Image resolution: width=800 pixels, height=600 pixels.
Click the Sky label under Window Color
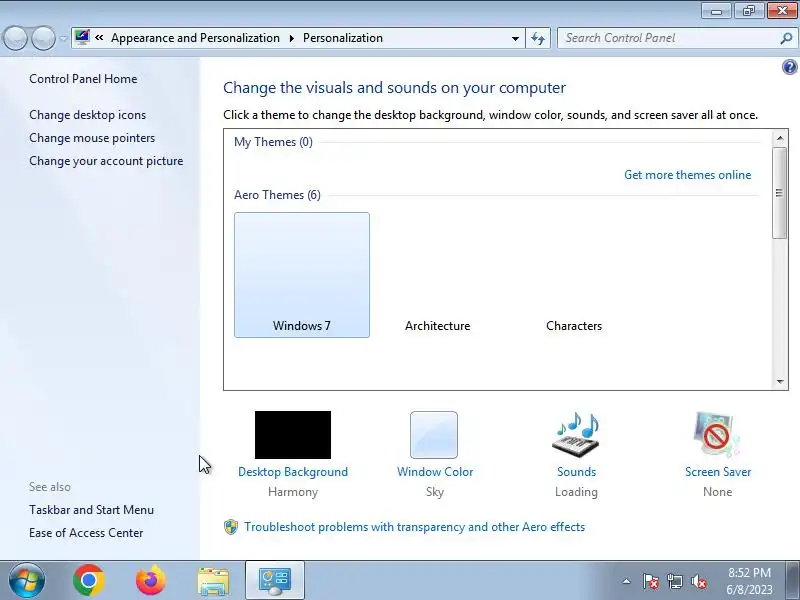pos(435,492)
